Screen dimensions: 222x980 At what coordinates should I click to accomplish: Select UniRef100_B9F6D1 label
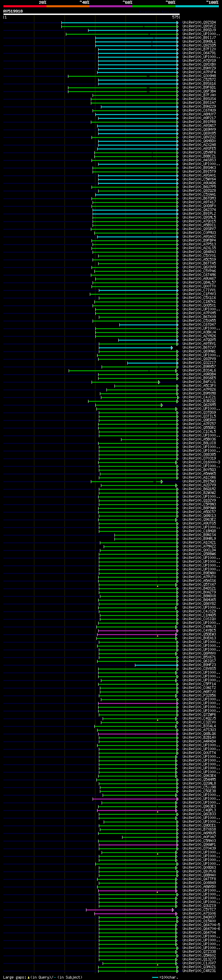199,88
